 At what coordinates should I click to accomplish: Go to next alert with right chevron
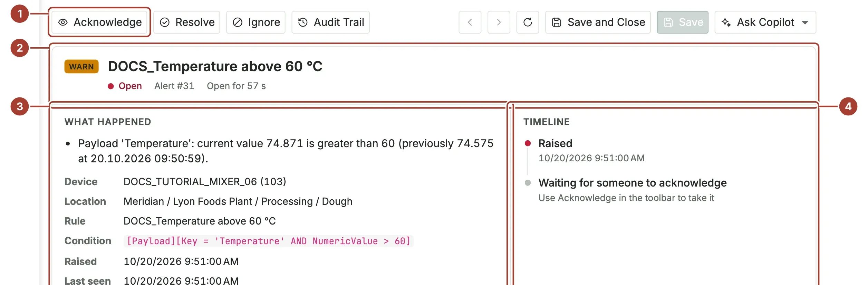pyautogui.click(x=499, y=22)
